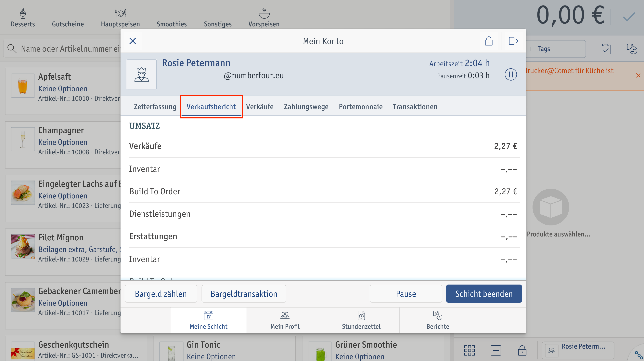This screenshot has height=361, width=644.
Task: Open the Transaktionen tab
Action: pyautogui.click(x=415, y=107)
